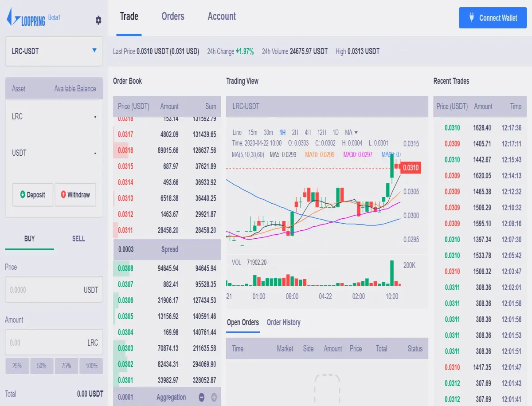The image size is (532, 406).
Task: Click bid price 0.0305 row
Action: point(167,316)
